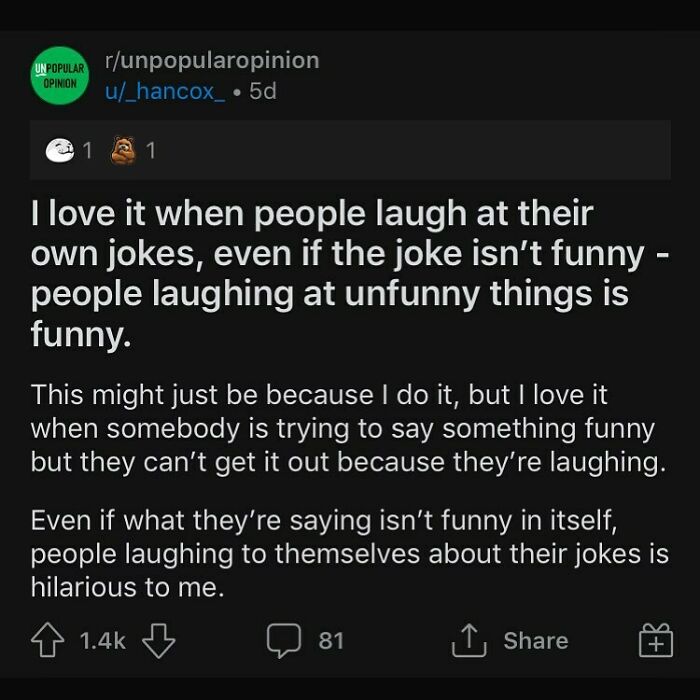Viewport: 700px width, 700px height.
Task: View the first white face award
Action: (60, 151)
